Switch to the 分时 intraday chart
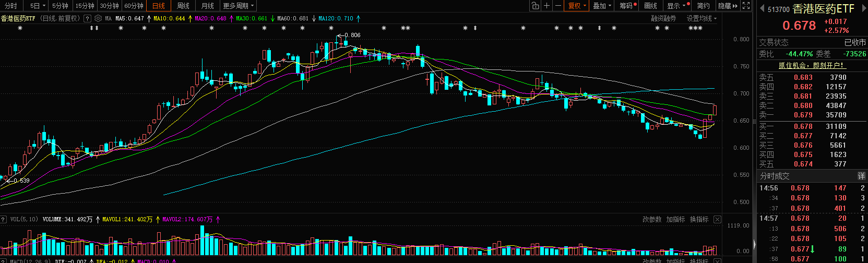The width and height of the screenshot is (868, 263). [10, 6]
